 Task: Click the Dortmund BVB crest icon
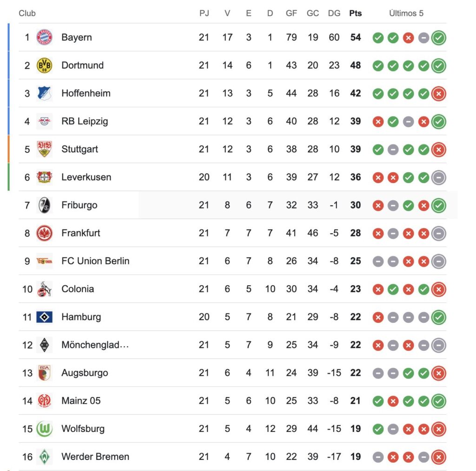coord(45,65)
